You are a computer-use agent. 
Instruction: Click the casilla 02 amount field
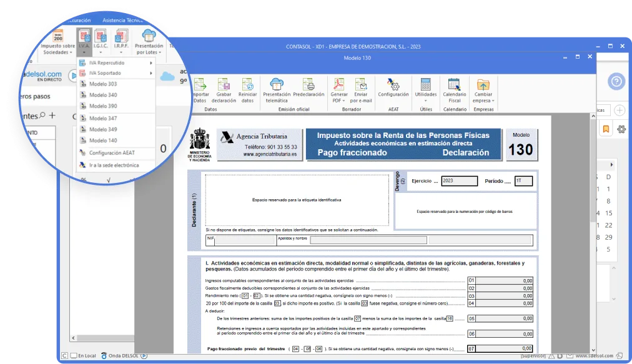coord(504,288)
